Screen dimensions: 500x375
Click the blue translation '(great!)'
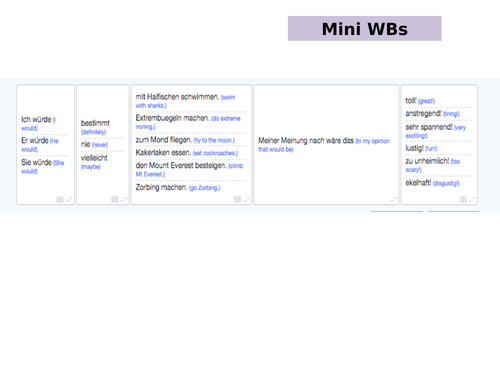(426, 101)
